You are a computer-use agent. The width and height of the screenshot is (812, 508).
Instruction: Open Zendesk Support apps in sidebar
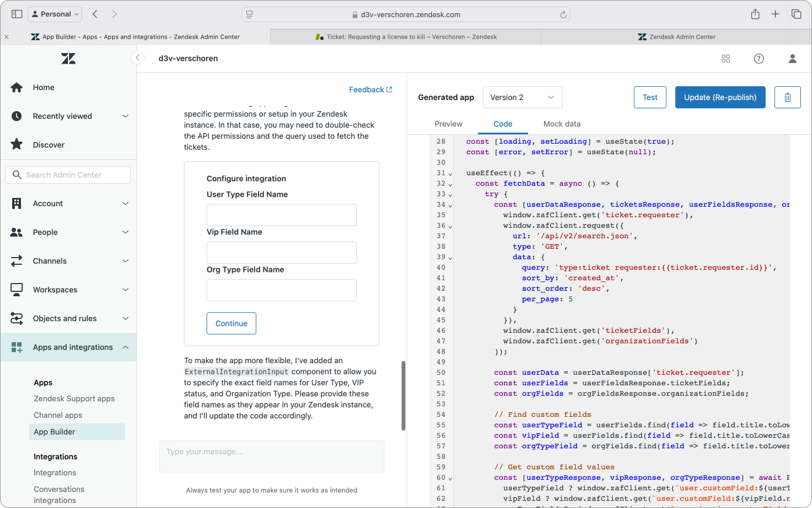tap(74, 399)
